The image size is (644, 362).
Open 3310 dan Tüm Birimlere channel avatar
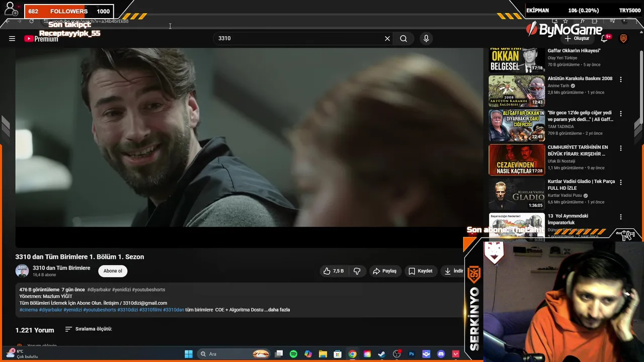point(22,271)
